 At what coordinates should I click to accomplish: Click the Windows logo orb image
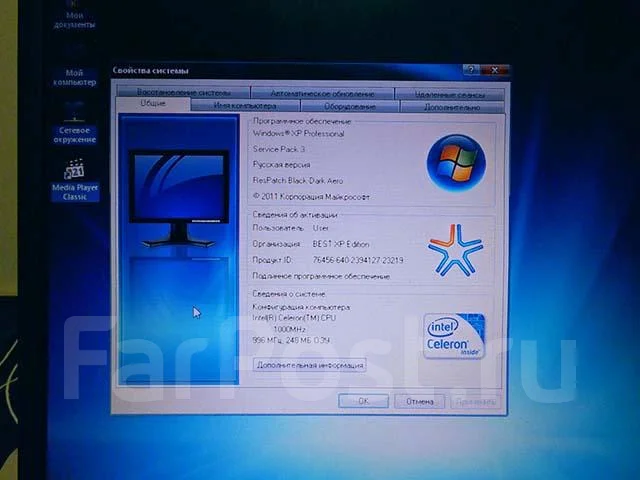coord(456,162)
